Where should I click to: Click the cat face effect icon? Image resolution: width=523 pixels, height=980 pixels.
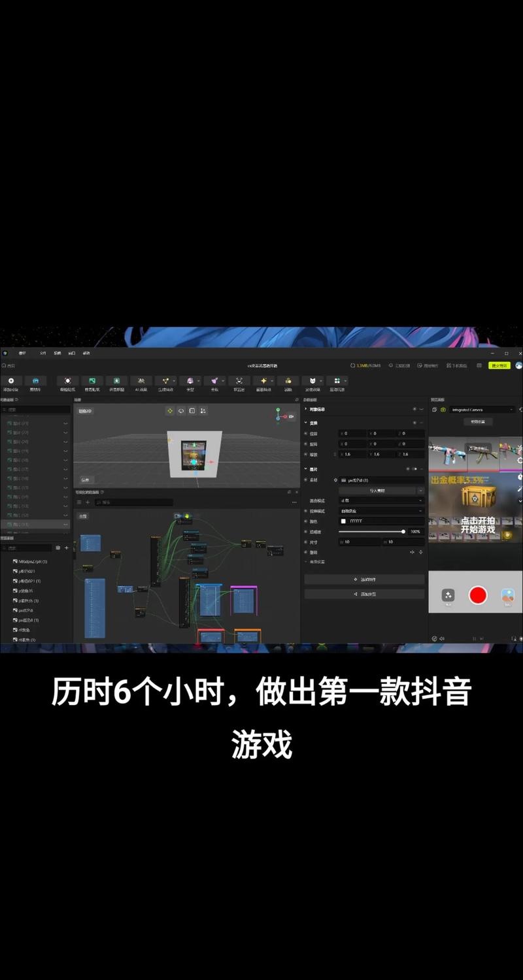313,383
